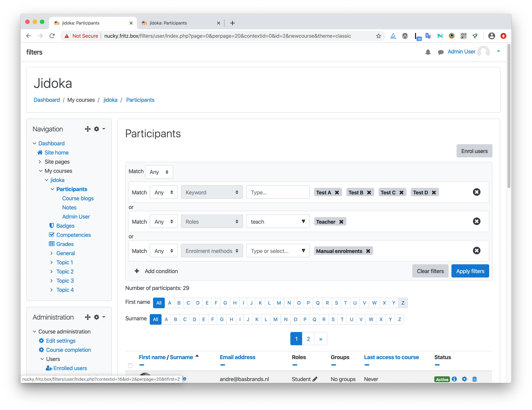Viewport: 532px width, 410px height.
Task: Hide the Status column
Action: pos(437,365)
